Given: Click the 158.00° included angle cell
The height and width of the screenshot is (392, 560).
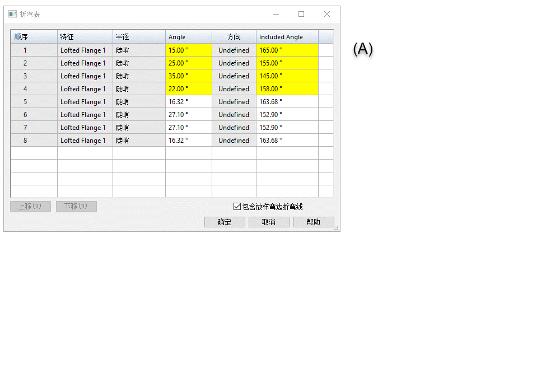Looking at the screenshot, I should (x=287, y=89).
